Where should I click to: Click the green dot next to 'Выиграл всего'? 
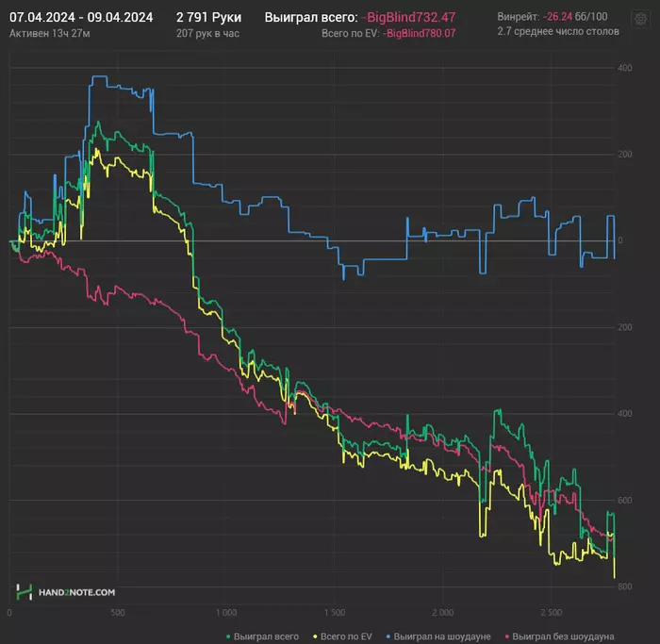(228, 636)
